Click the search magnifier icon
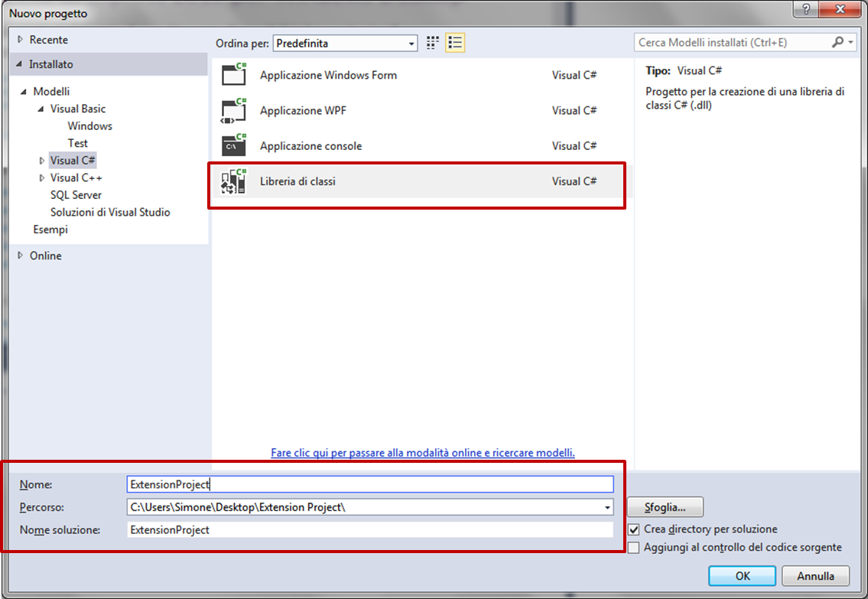This screenshot has width=868, height=599. point(837,42)
